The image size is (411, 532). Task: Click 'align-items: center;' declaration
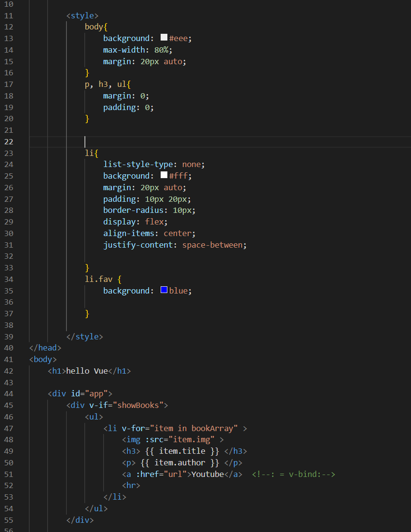click(x=149, y=234)
